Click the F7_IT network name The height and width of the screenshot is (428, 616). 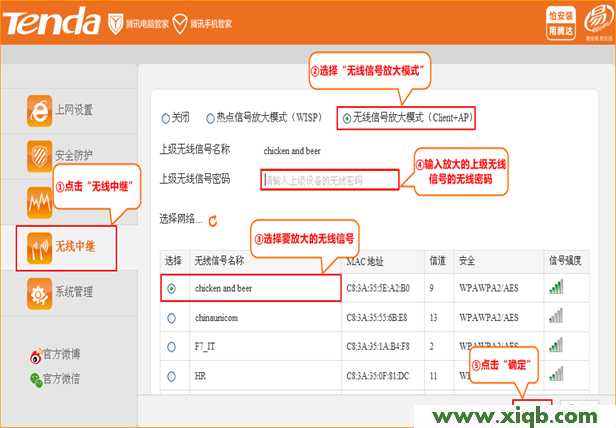pyautogui.click(x=205, y=347)
